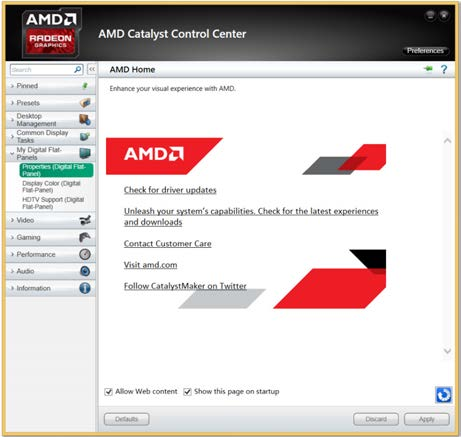
Task: Click Contact Customer Care link
Action: pos(167,244)
